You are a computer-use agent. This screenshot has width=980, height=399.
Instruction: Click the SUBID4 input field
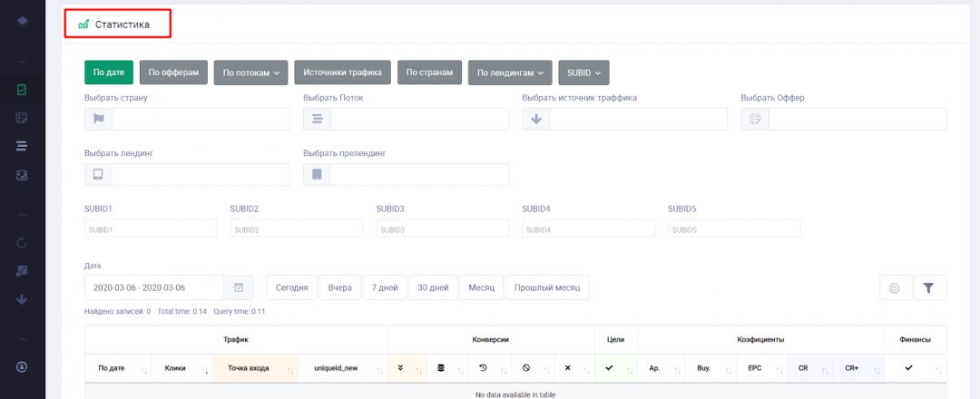588,229
